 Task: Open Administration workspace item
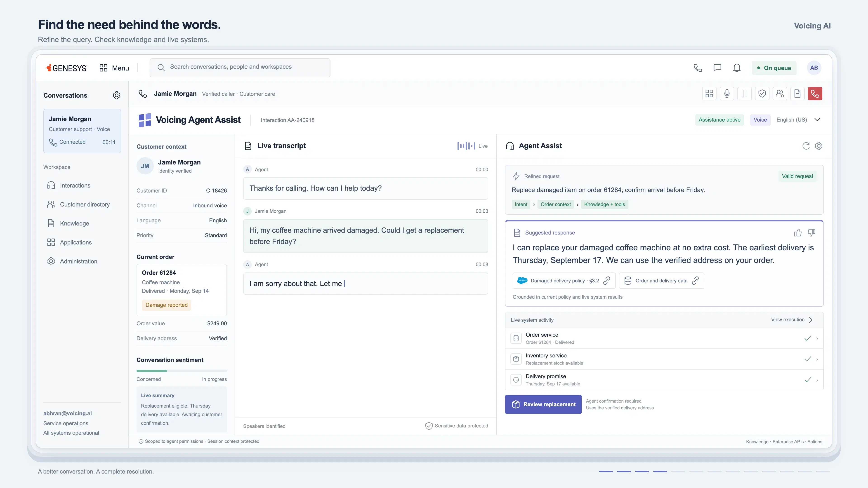point(72,261)
